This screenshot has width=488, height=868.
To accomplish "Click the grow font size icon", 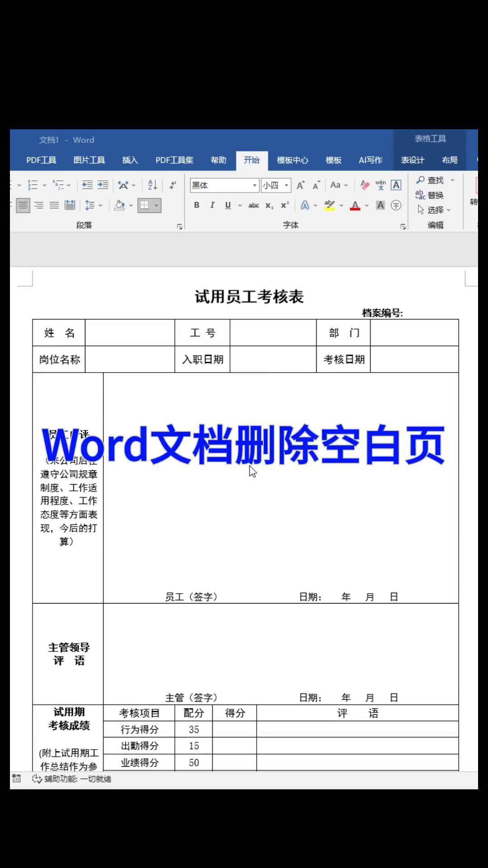I will coord(300,185).
